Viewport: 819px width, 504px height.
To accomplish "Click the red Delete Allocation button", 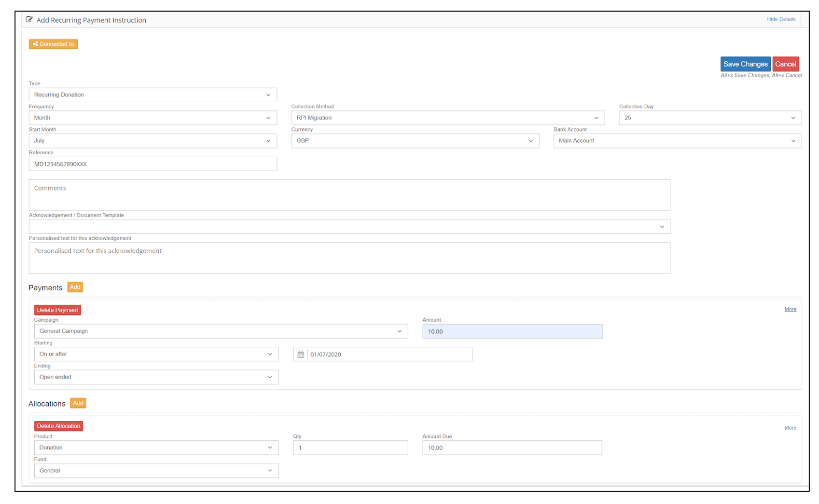I will pos(58,426).
